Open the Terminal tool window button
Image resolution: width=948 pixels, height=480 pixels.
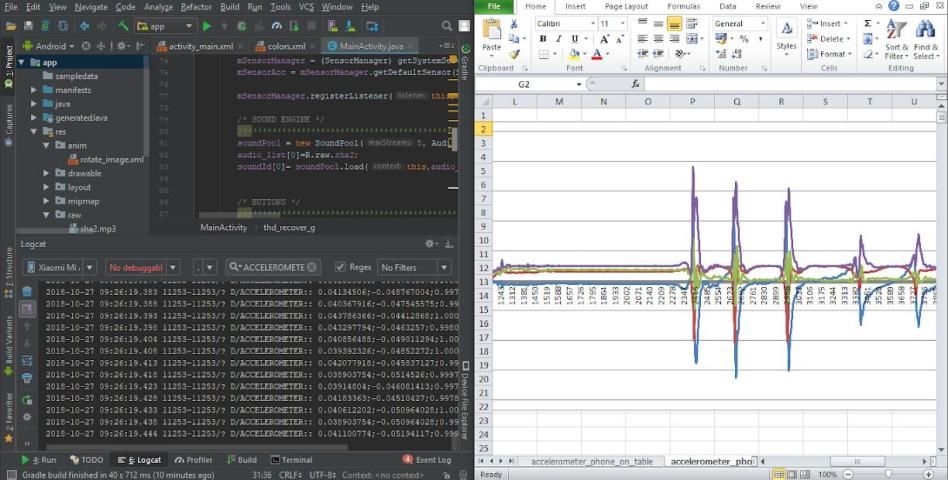[290, 460]
